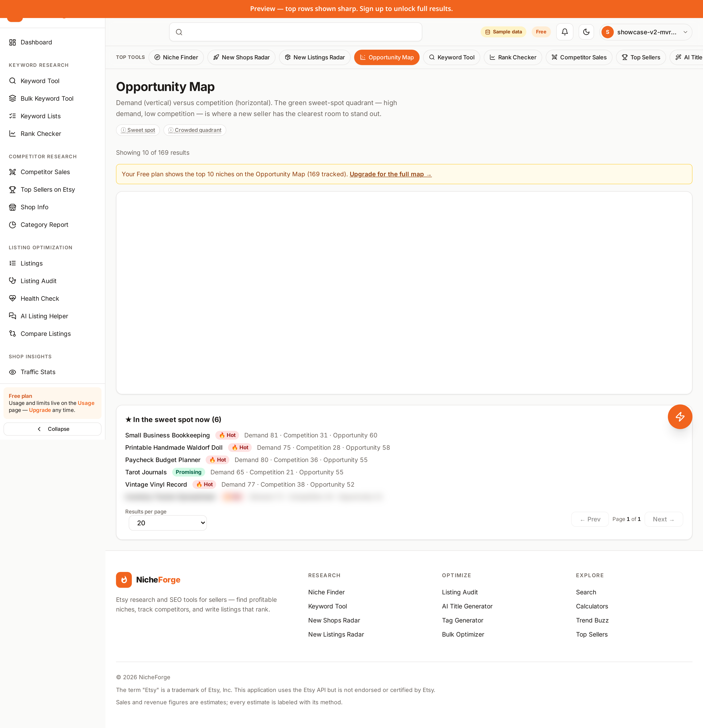This screenshot has width=703, height=728.
Task: Open Rank Checker in the sidebar
Action: (x=52, y=134)
